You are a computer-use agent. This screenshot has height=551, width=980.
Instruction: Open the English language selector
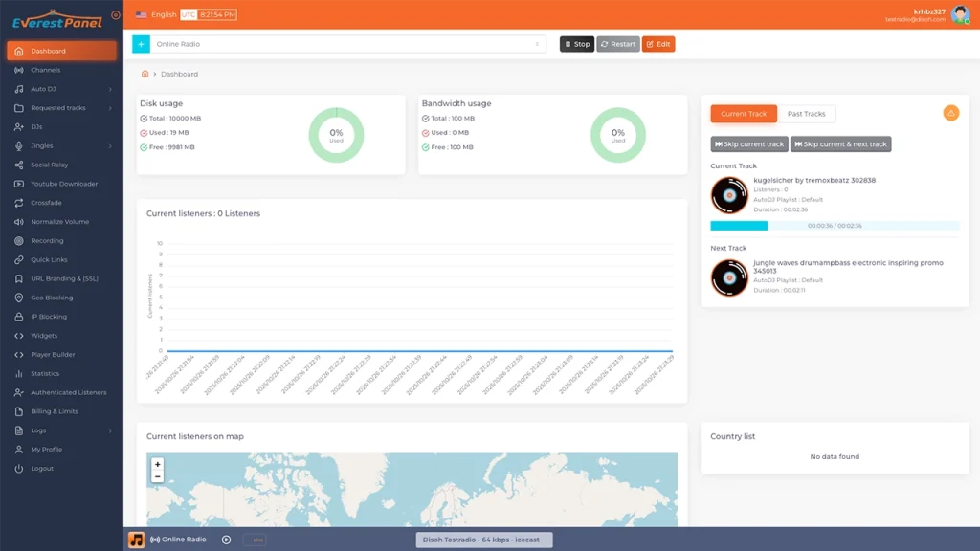[x=156, y=14]
